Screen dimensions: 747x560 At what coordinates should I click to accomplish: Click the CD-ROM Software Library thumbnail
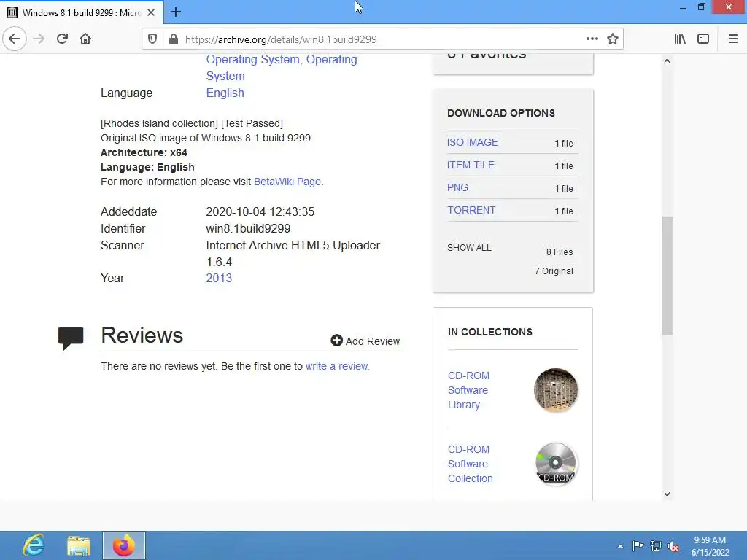[x=556, y=390]
